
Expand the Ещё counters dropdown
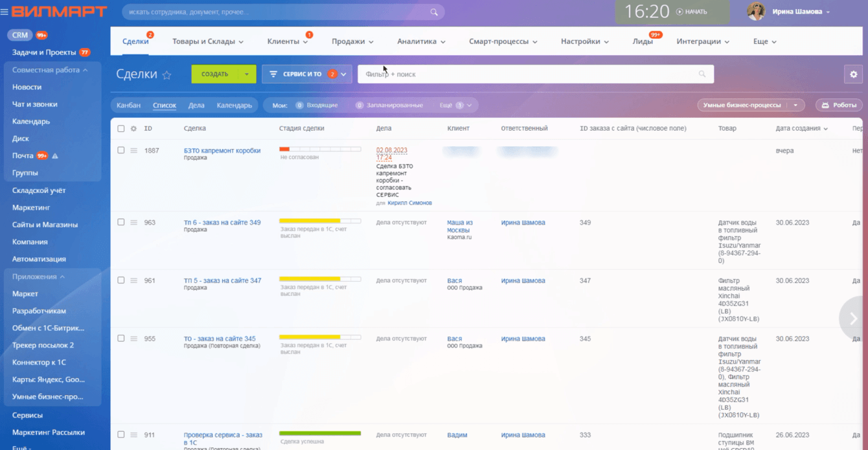(x=455, y=105)
